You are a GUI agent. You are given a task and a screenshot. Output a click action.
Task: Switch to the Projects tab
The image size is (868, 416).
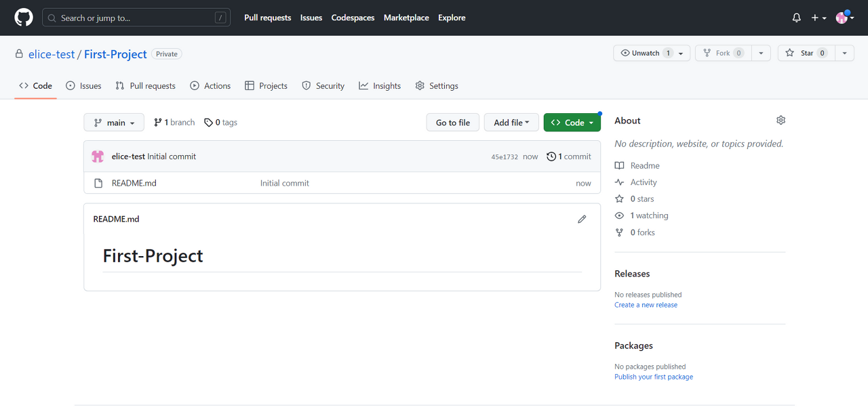[266, 86]
